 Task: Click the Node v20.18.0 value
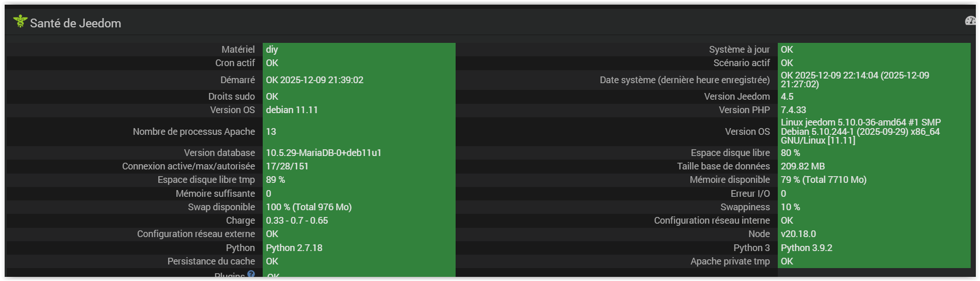coord(798,234)
